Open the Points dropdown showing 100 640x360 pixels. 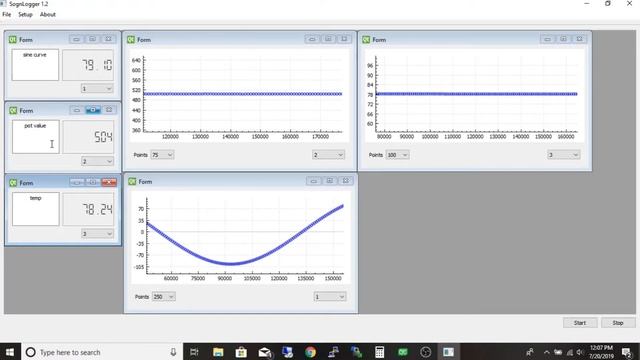(x=397, y=155)
